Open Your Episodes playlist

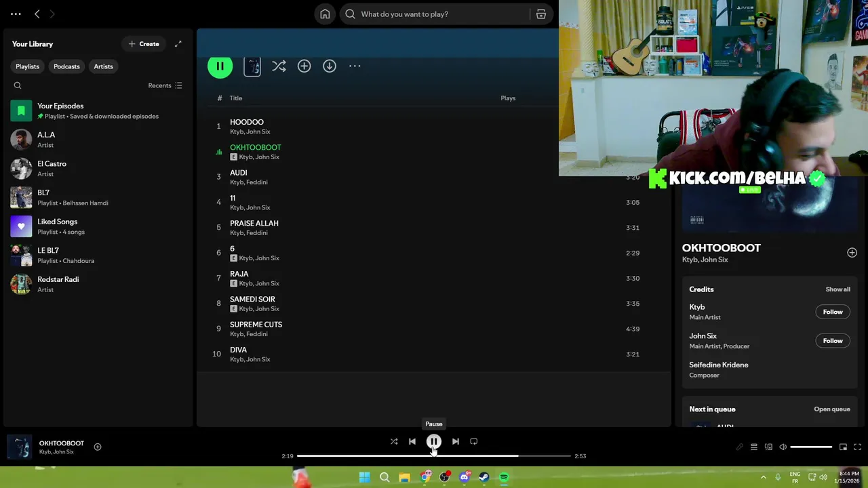click(x=98, y=110)
